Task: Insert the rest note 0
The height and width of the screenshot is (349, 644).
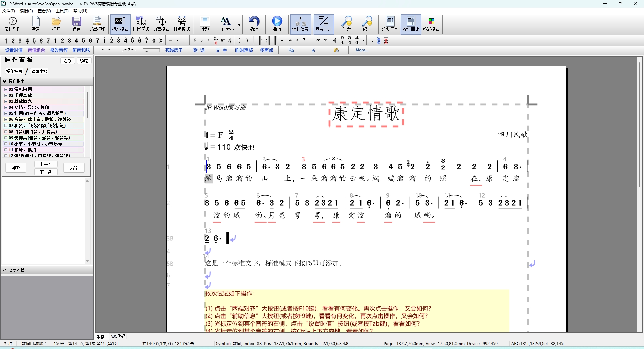Action: [154, 41]
